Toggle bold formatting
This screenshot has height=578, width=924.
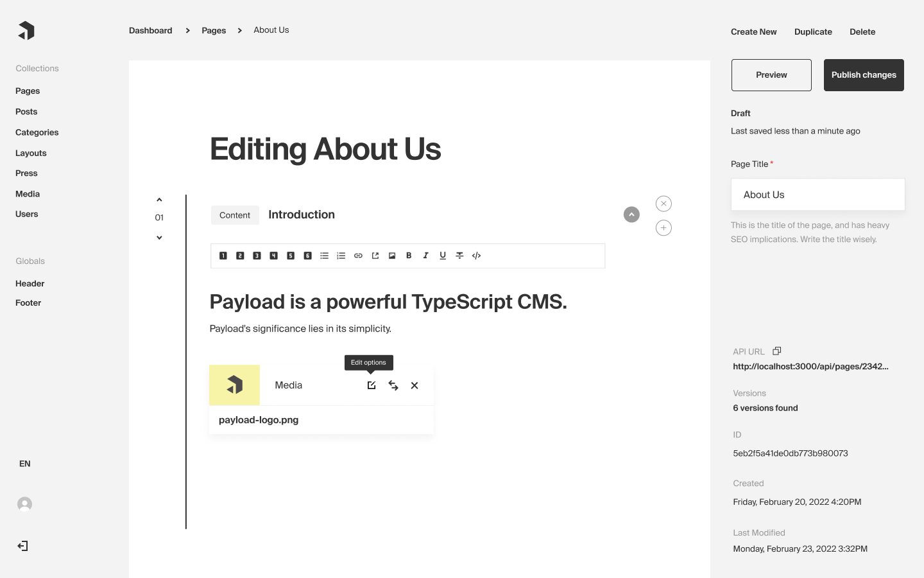409,256
